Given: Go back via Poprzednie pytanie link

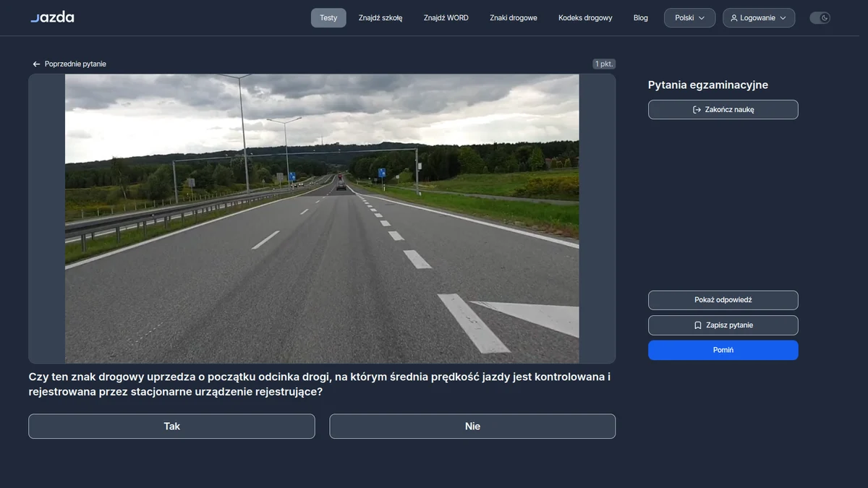Looking at the screenshot, I should pos(69,64).
